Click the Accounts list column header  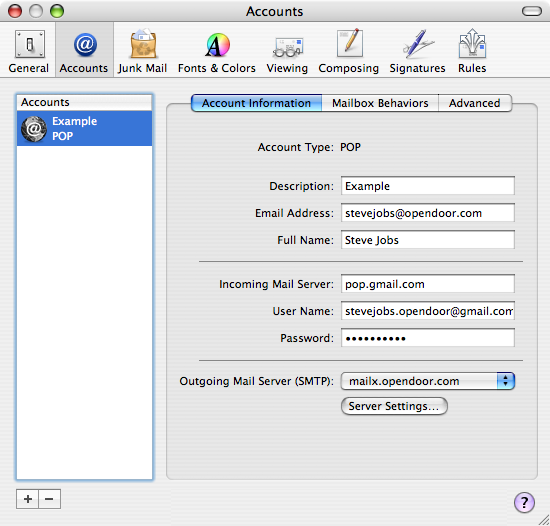pos(85,102)
